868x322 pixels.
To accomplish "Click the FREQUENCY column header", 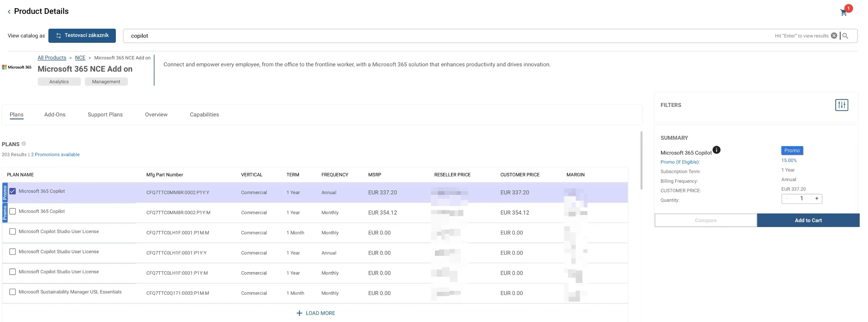I will click(335, 174).
